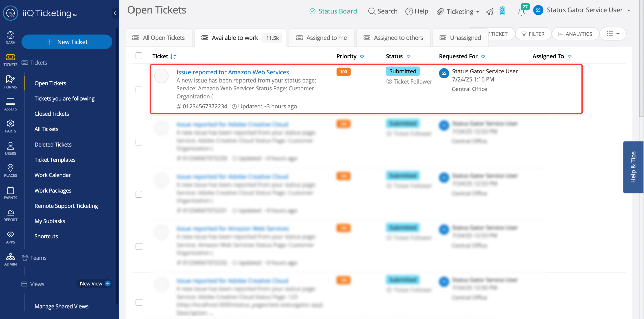Toggle Ticket Follower on Amazon ticket

pos(409,82)
